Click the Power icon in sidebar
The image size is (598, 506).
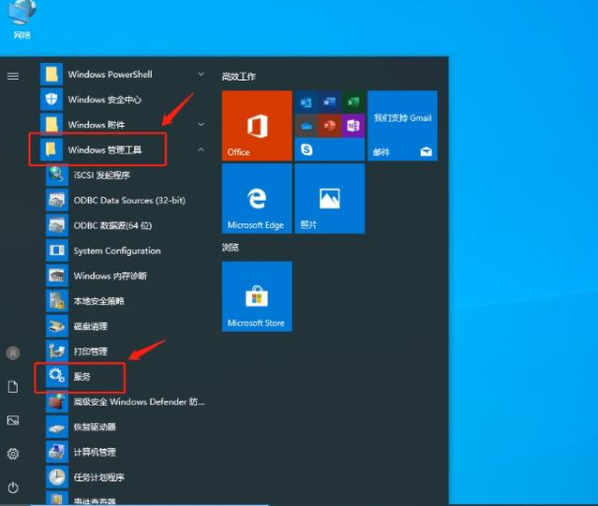[13, 487]
